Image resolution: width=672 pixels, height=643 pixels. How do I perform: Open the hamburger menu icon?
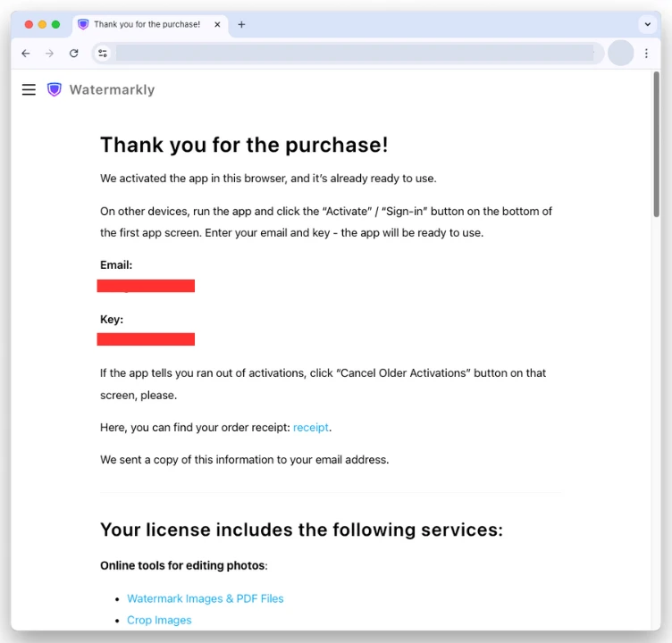(x=29, y=89)
